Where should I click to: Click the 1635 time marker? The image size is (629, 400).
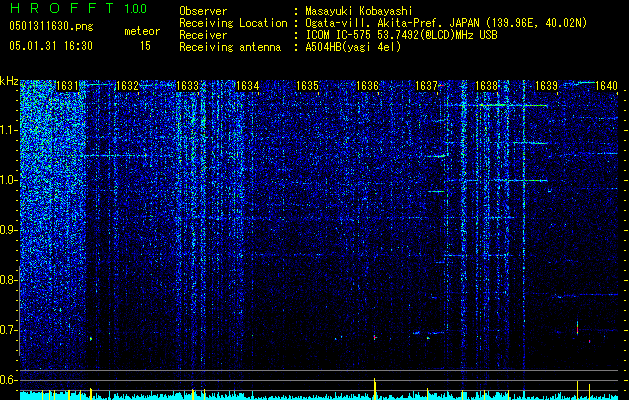307,85
